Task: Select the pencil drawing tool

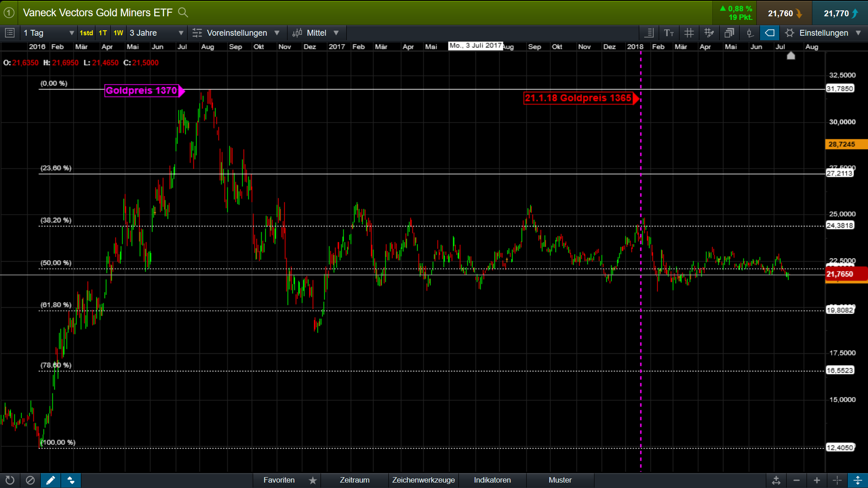Action: [51, 480]
